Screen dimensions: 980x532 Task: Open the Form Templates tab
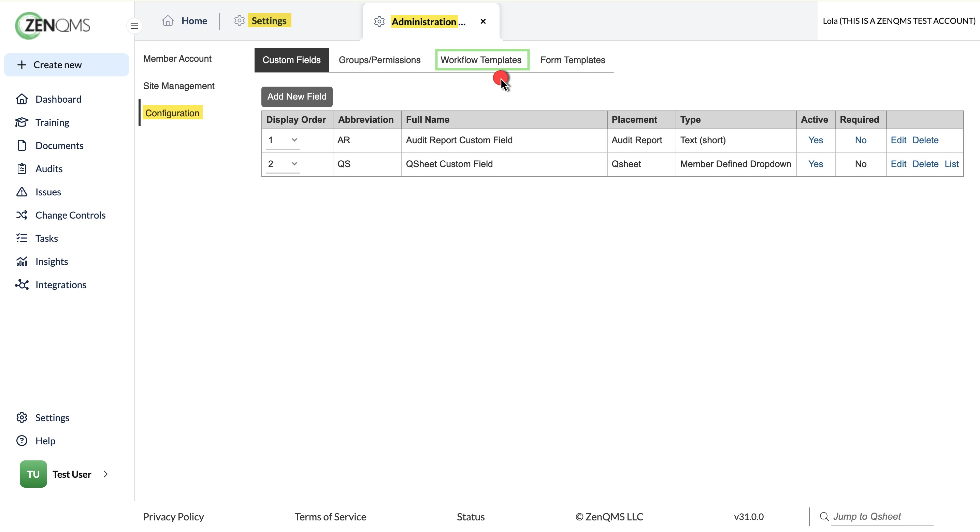pos(573,60)
